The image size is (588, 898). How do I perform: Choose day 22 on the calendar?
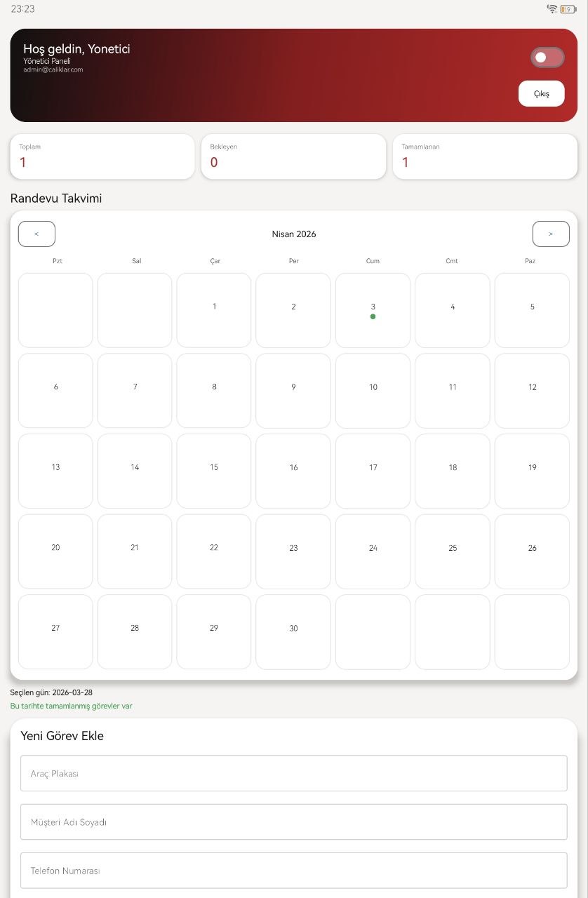[x=214, y=551]
